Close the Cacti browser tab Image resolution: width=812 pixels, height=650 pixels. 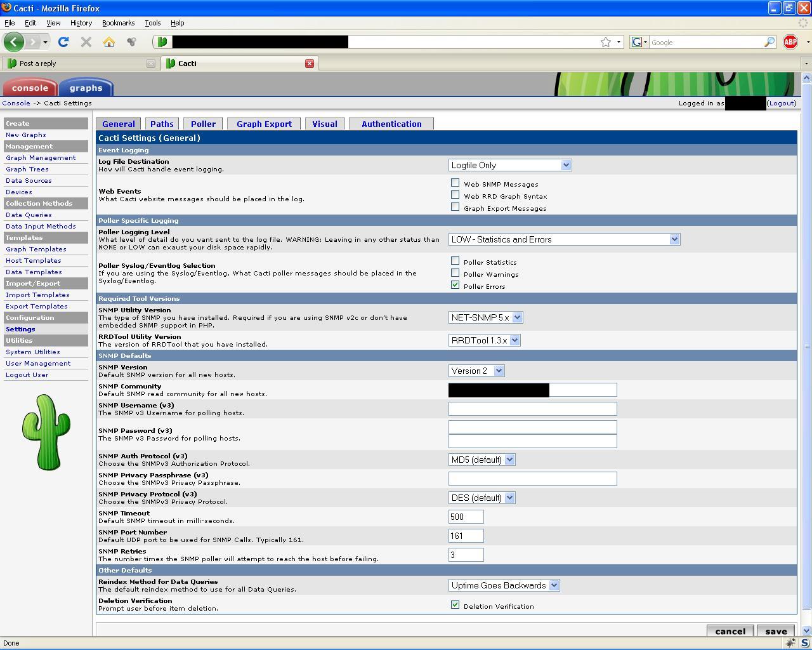click(x=310, y=63)
